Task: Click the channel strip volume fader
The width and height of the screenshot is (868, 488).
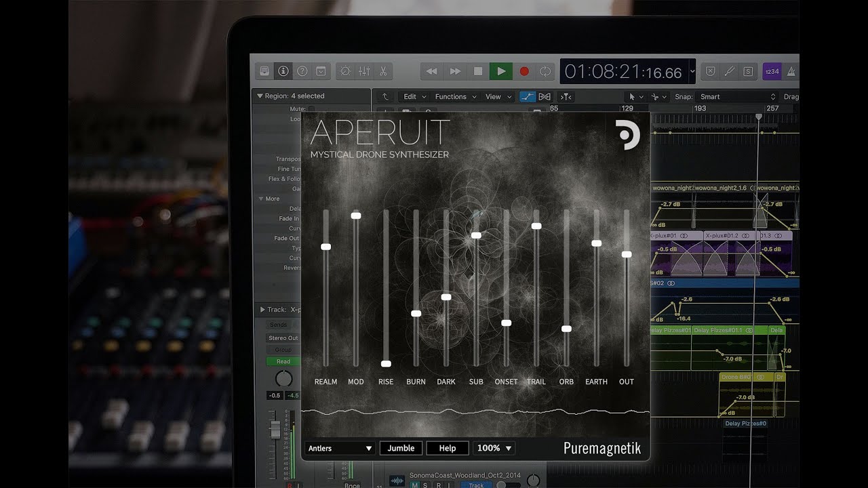Action: pos(275,428)
